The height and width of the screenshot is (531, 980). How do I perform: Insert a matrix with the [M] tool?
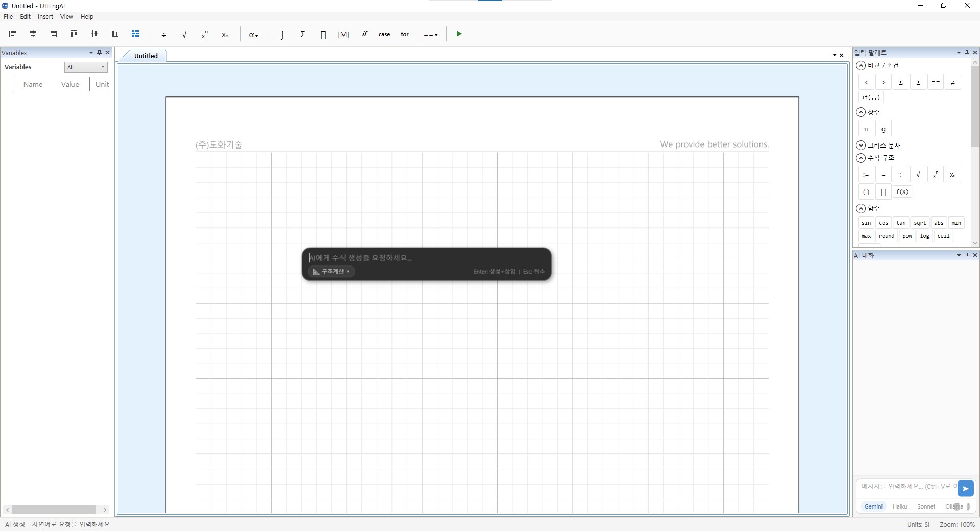pyautogui.click(x=344, y=34)
